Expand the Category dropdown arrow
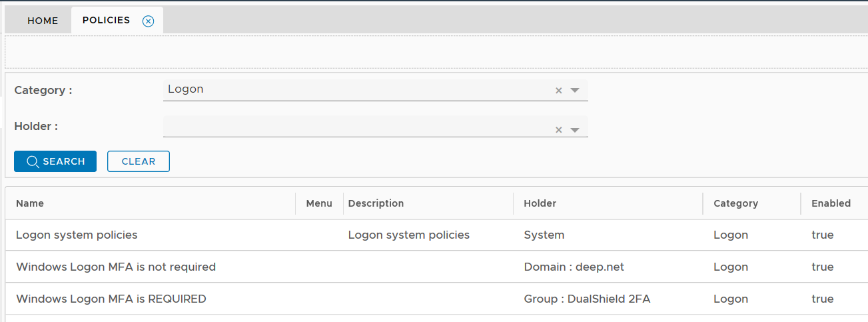This screenshot has height=322, width=868. (575, 91)
